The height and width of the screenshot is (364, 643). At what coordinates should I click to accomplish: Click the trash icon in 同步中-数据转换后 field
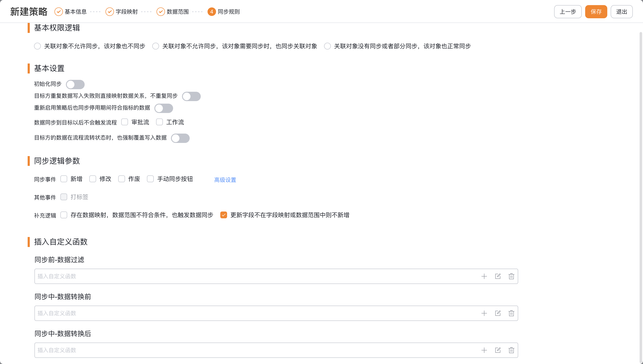[511, 350]
